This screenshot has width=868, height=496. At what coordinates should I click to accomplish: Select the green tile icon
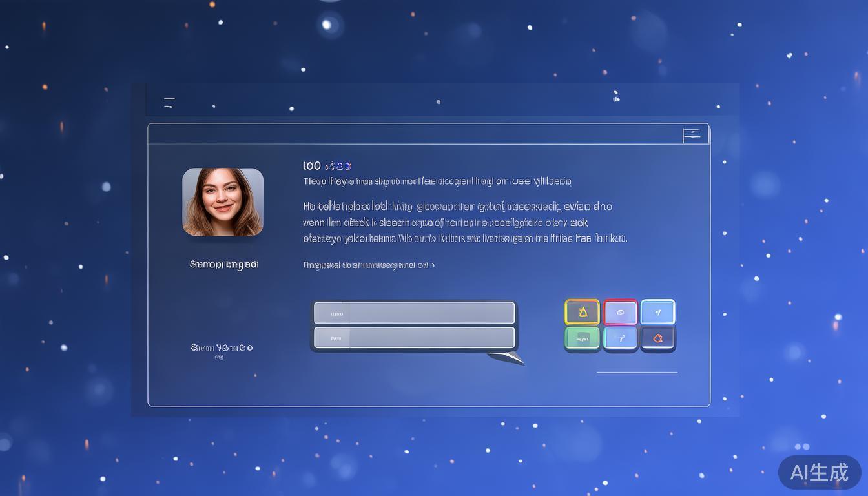pos(582,338)
